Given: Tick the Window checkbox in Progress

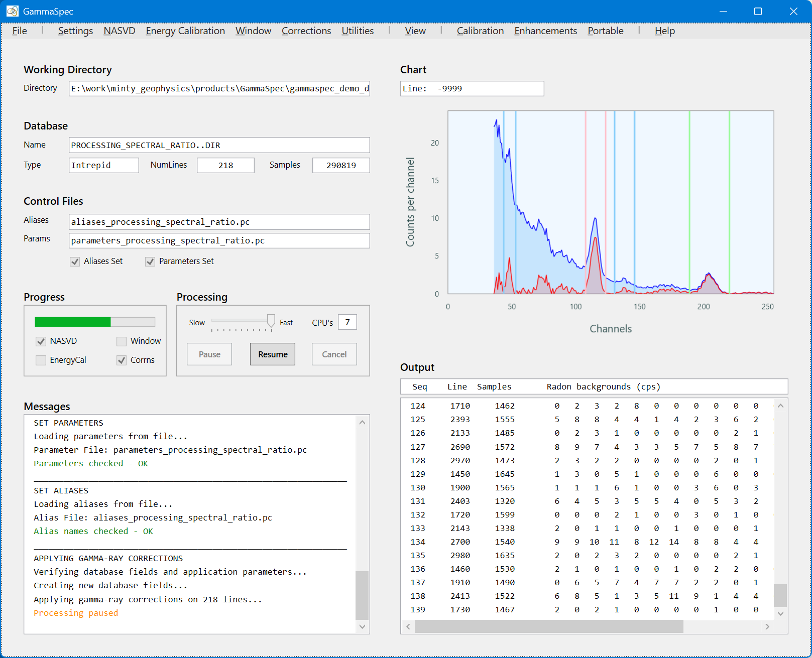Looking at the screenshot, I should 122,341.
